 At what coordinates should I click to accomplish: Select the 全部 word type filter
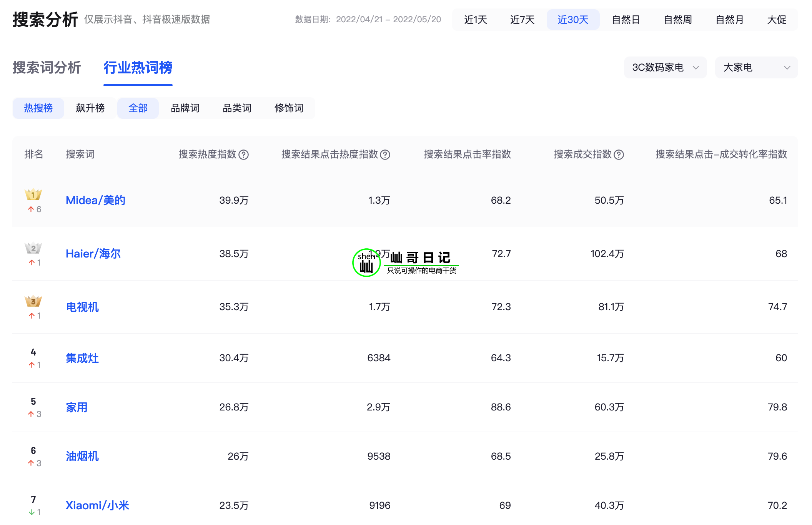138,108
